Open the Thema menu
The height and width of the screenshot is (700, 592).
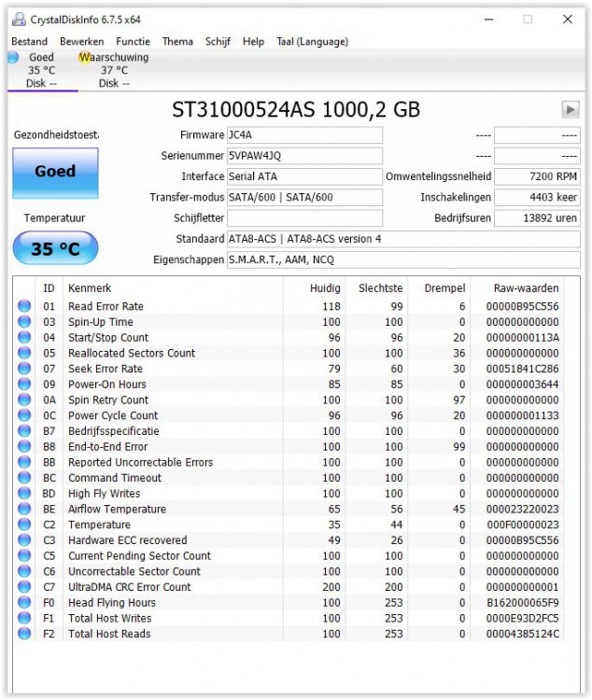(177, 42)
